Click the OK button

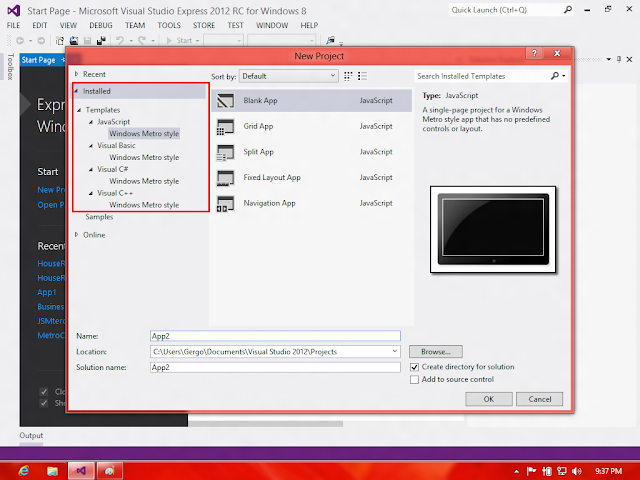(x=489, y=399)
